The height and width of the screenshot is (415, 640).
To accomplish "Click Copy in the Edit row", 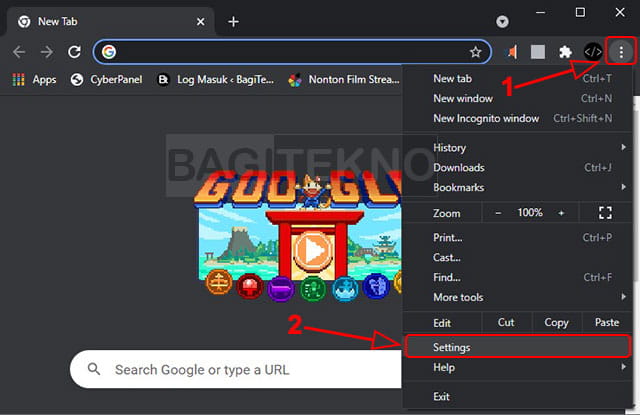I will click(x=556, y=322).
